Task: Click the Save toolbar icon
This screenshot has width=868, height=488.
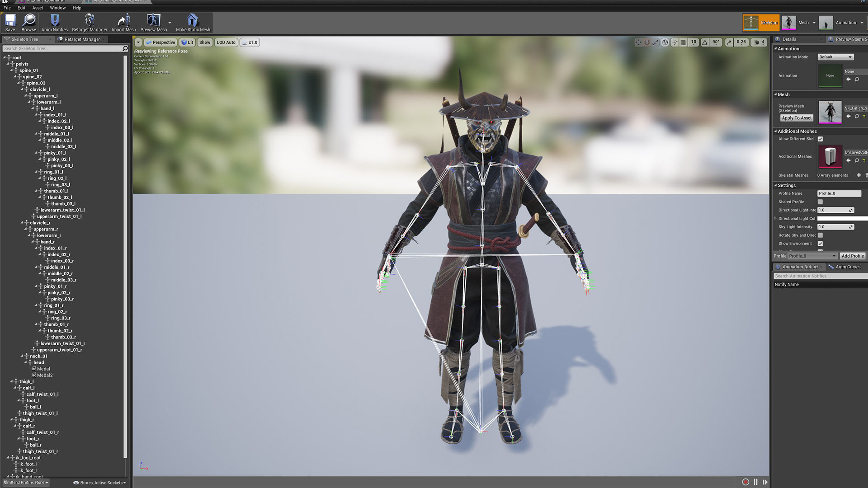Action: 10,23
